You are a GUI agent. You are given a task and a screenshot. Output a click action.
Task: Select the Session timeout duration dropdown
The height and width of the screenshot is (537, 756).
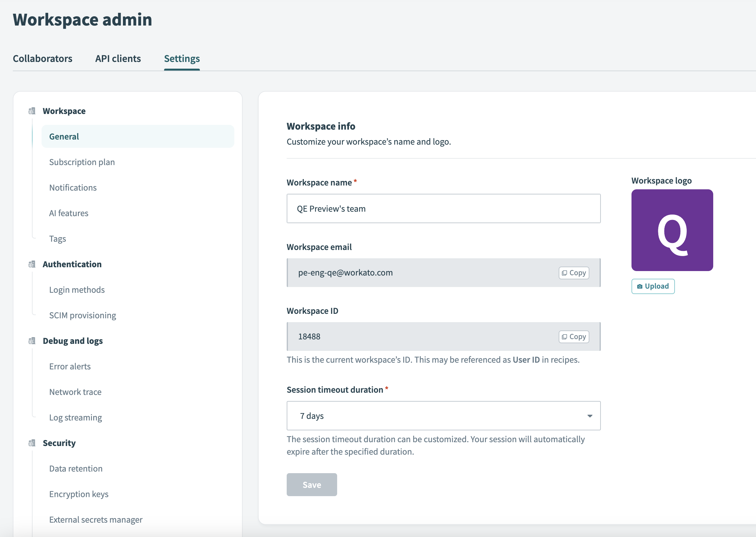coord(443,416)
